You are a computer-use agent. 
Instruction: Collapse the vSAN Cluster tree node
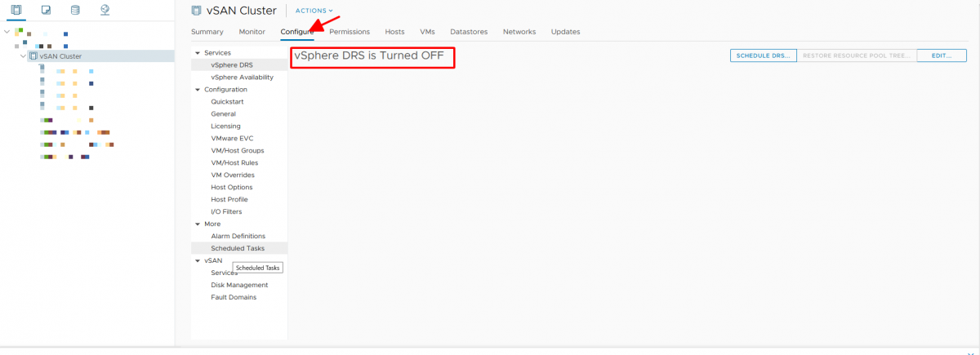tap(22, 56)
